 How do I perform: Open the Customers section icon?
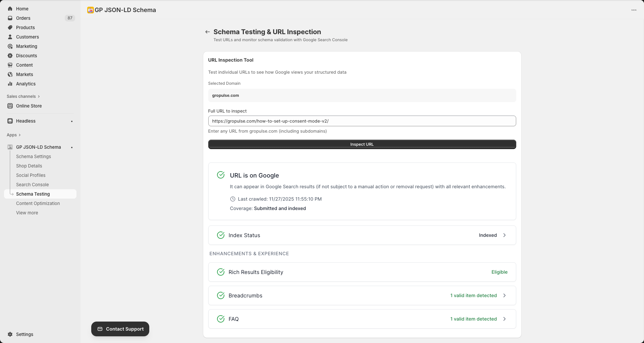point(10,37)
